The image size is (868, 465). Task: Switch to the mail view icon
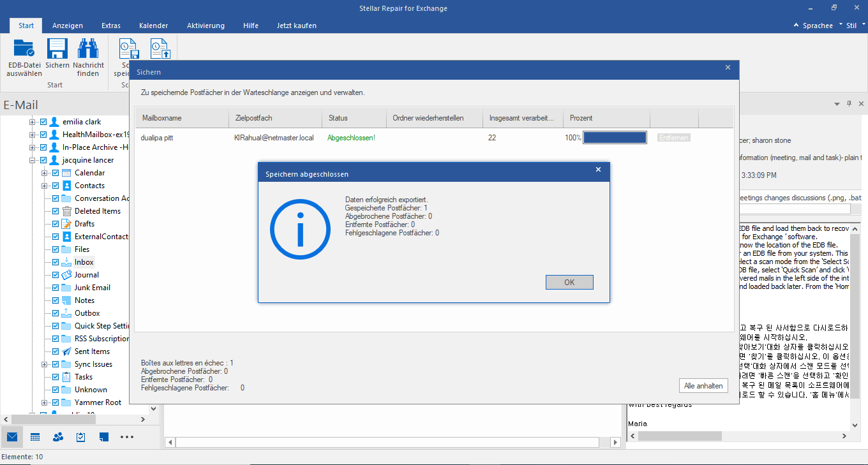11,437
